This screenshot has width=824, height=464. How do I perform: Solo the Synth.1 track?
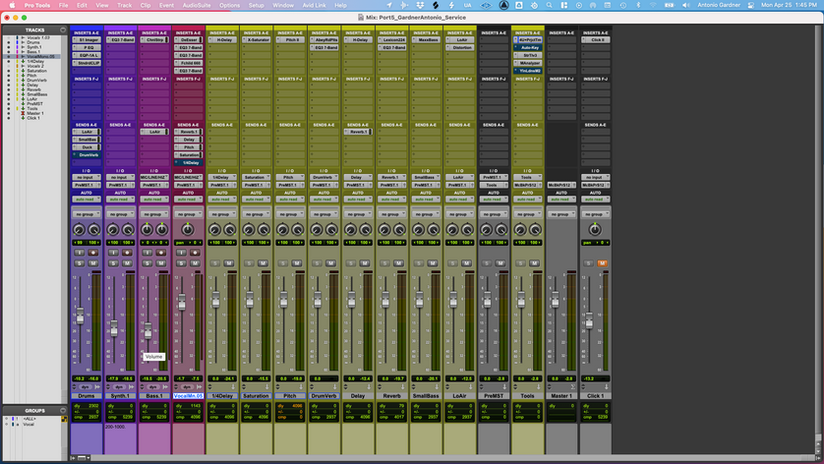113,263
